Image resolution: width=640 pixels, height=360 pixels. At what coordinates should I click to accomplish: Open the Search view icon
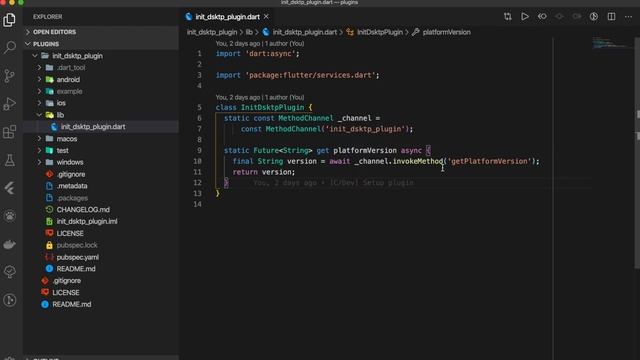[9, 47]
